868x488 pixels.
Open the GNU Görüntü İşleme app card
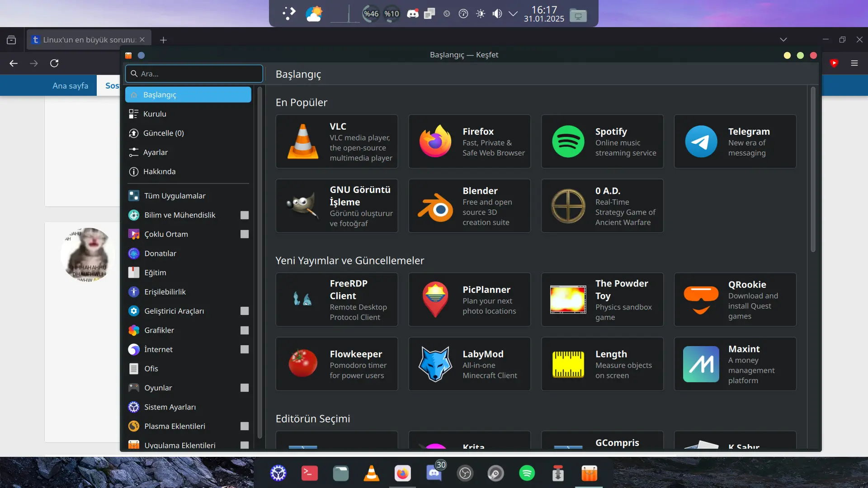[x=337, y=206]
